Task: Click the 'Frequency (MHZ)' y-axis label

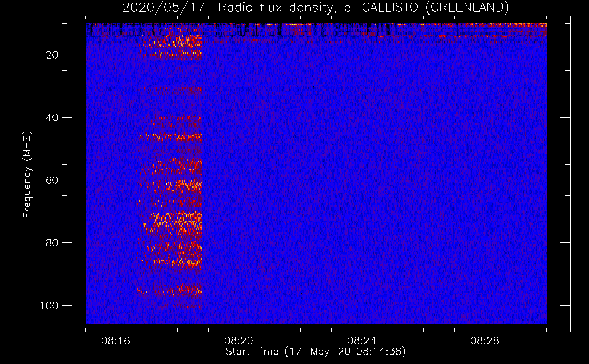Action: click(27, 174)
